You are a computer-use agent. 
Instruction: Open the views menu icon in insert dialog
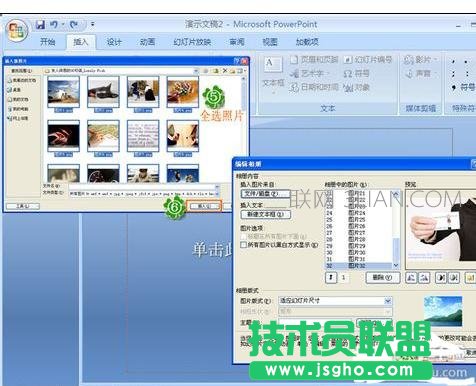(241, 71)
